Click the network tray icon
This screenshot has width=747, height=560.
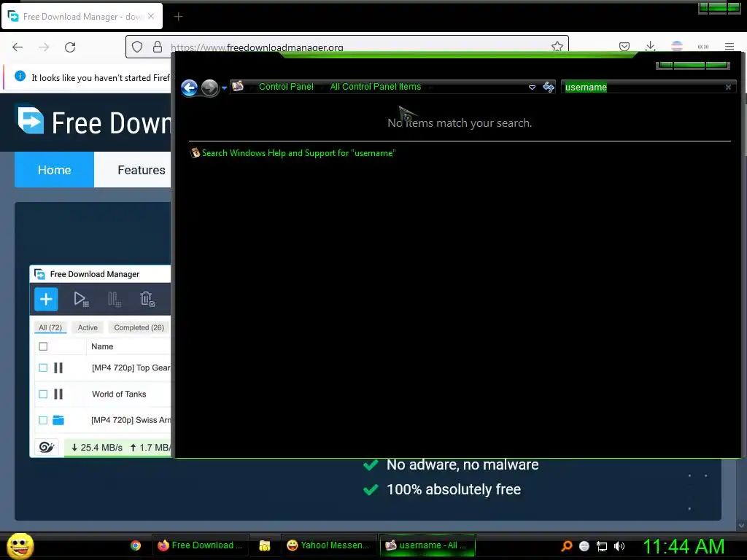(x=602, y=546)
